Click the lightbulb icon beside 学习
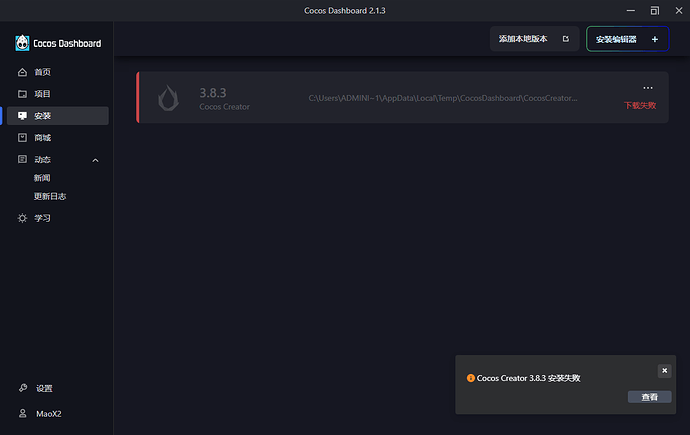Screen dimensions: 690x435 tap(22, 218)
